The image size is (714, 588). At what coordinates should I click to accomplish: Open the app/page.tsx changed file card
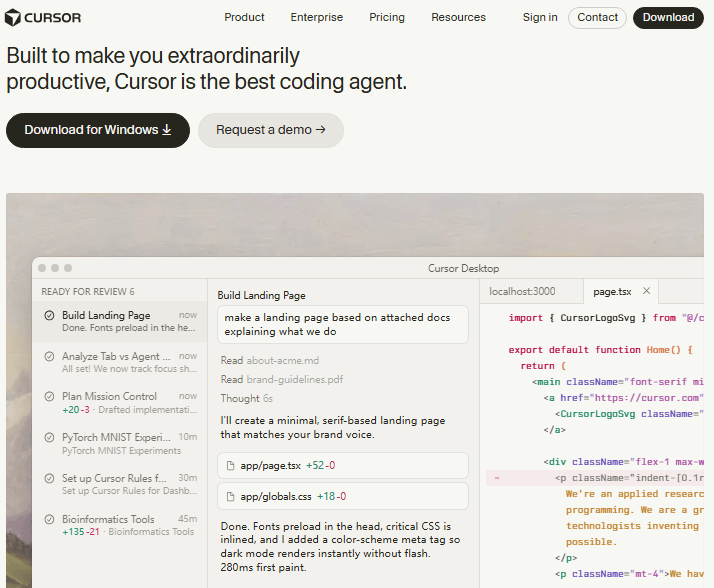(342, 465)
